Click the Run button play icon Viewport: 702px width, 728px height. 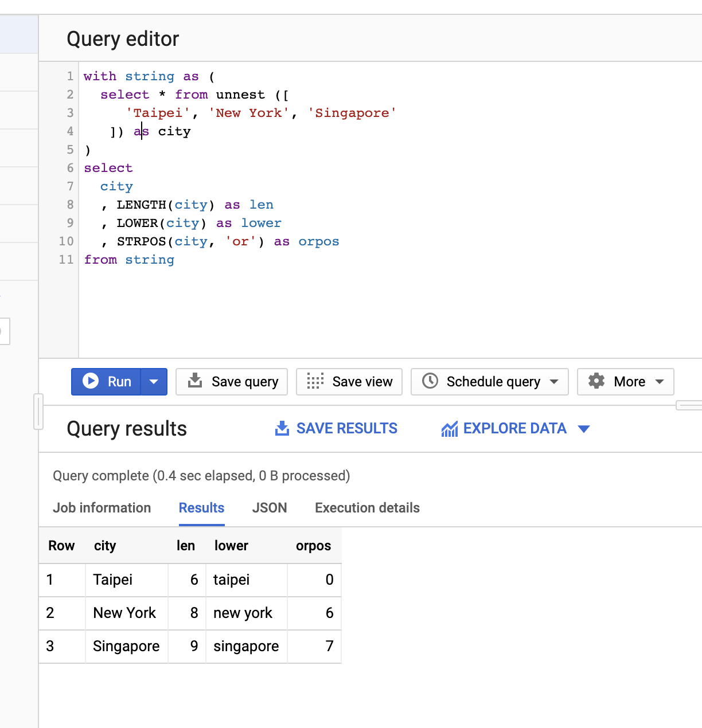[x=91, y=381]
